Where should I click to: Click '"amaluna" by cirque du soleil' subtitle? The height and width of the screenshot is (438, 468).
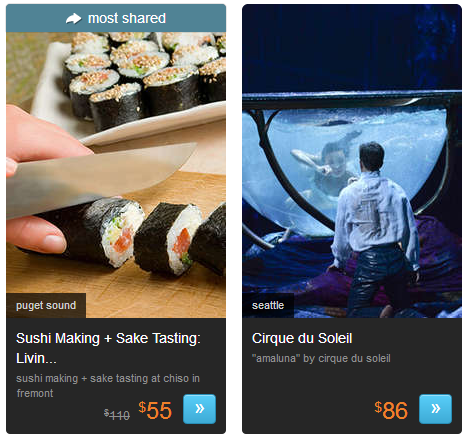click(x=321, y=359)
